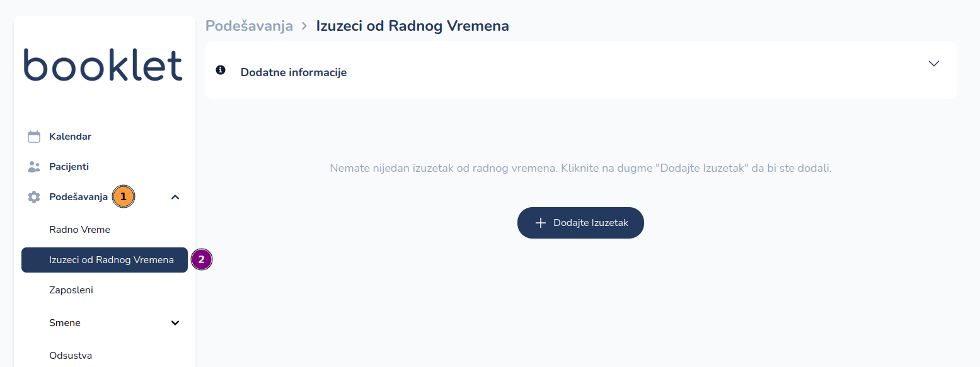
Task: Click the Kalendar calendar icon
Action: (x=34, y=137)
